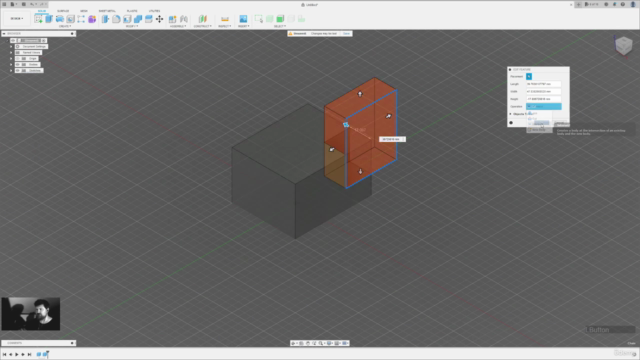Switch to the Utilities tab

tap(154, 11)
